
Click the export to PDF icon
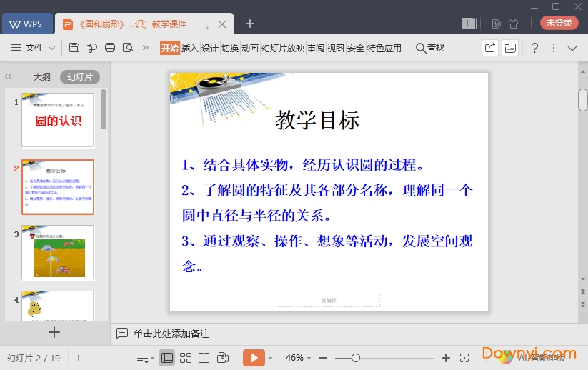click(92, 48)
